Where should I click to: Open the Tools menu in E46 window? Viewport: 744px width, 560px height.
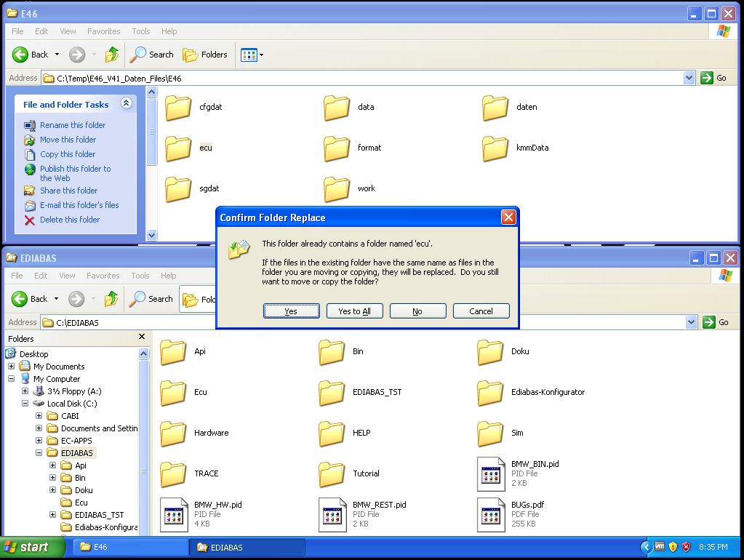pos(141,31)
